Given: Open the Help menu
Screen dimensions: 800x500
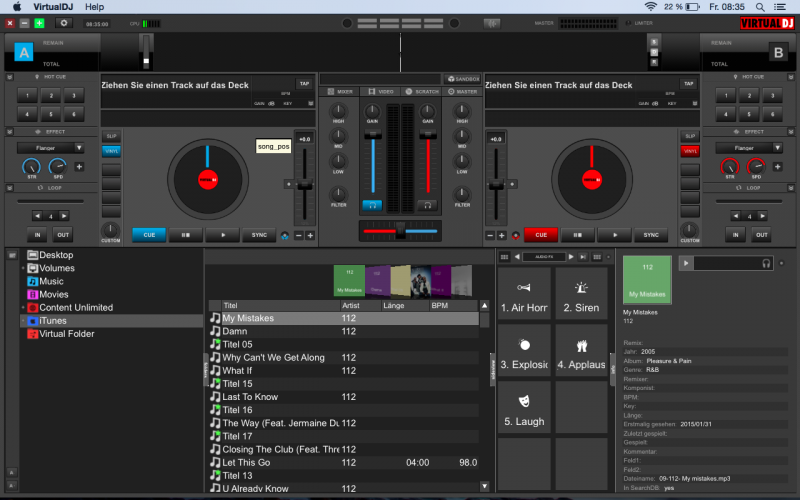Looking at the screenshot, I should (x=95, y=6).
